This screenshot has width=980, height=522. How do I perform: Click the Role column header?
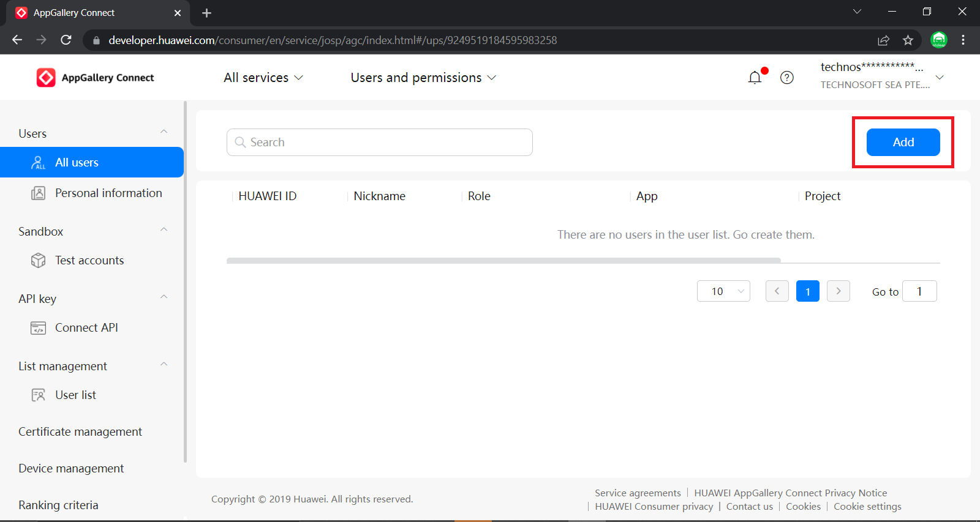[479, 196]
